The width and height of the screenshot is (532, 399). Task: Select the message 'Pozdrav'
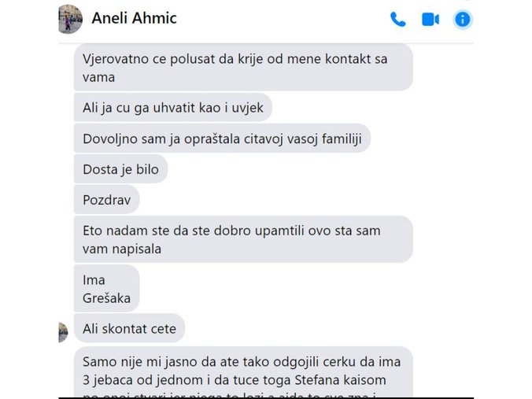point(106,200)
